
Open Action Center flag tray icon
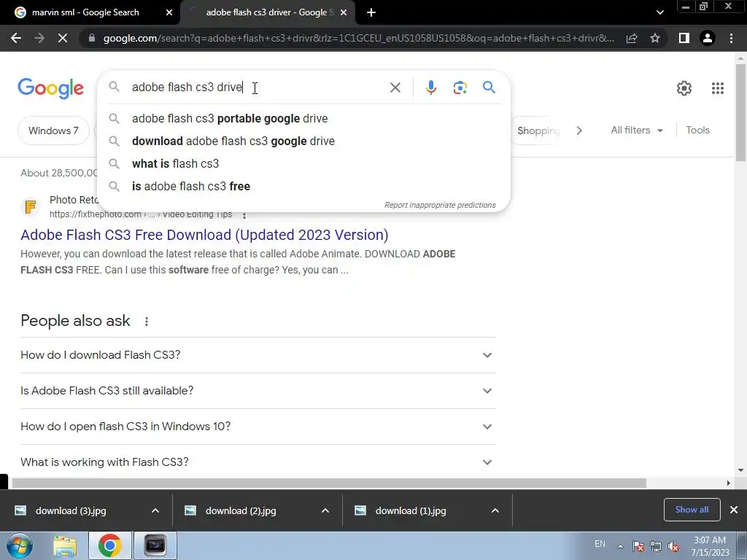tap(638, 547)
